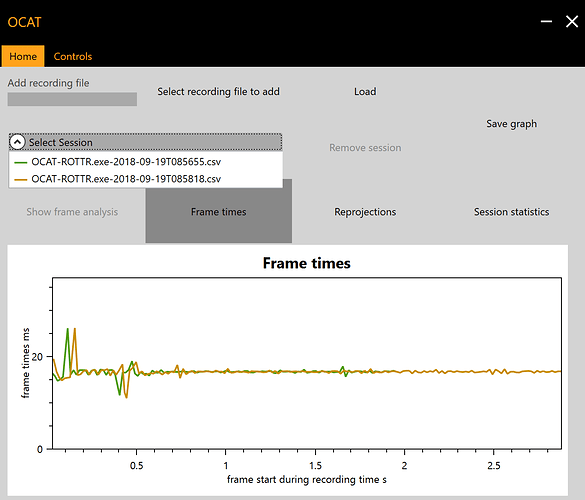
Task: Click the green line color swatch
Action: 21,162
